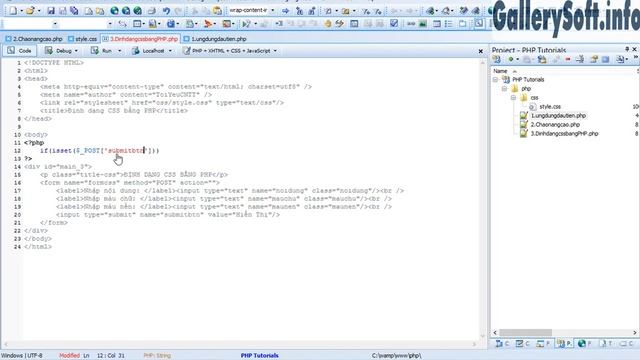Open the New file dropdown arrow
Image resolution: width=640 pixels, height=360 pixels.
pyautogui.click(x=21, y=11)
